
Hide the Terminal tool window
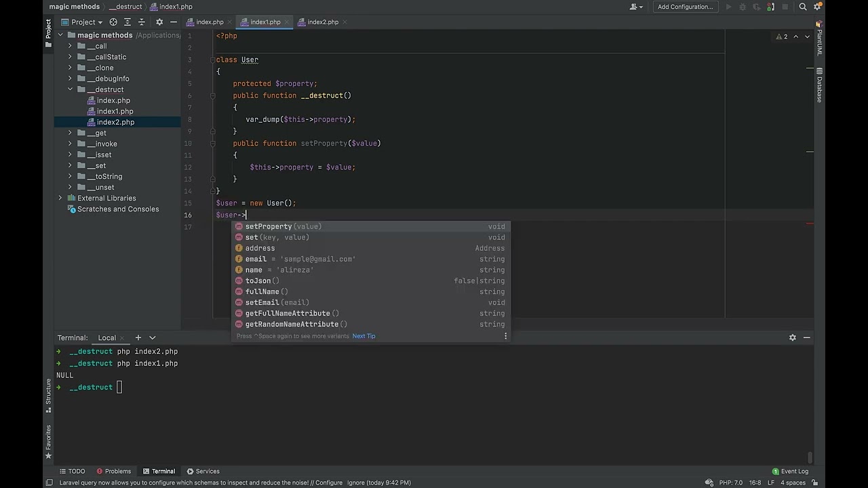pos(807,338)
